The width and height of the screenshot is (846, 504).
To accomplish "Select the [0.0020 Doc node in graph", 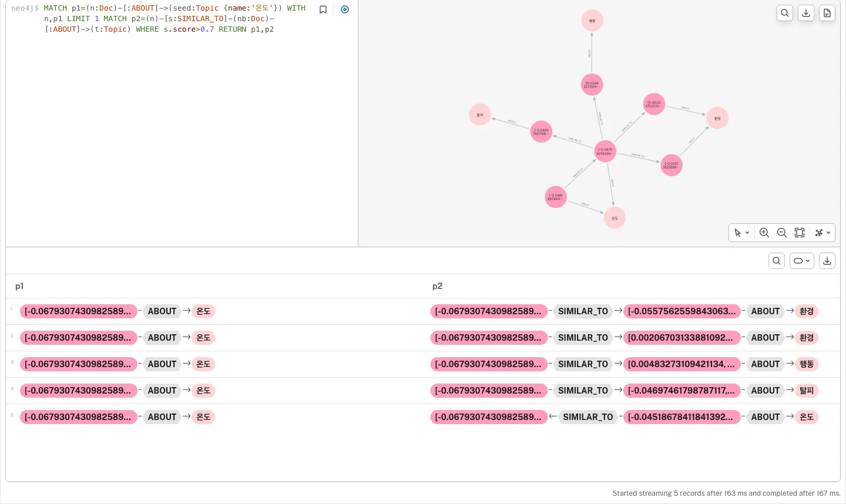I will (654, 104).
